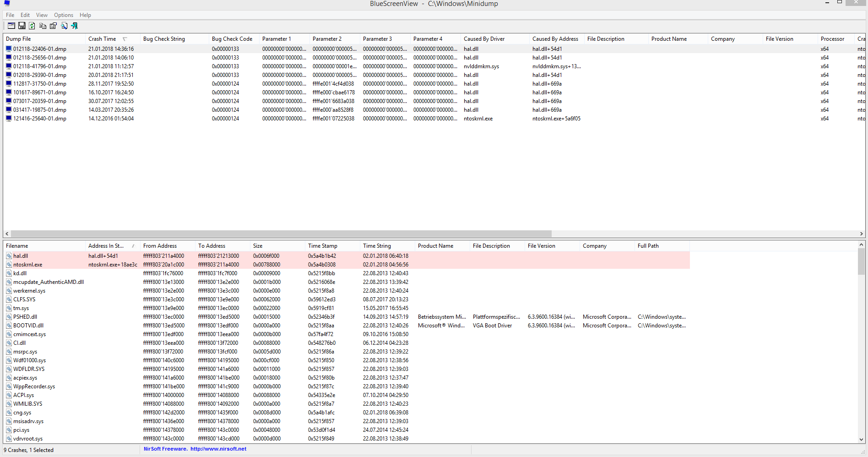This screenshot has width=868, height=457.
Task: Click lower pane scrollbar down arrow
Action: point(861,439)
